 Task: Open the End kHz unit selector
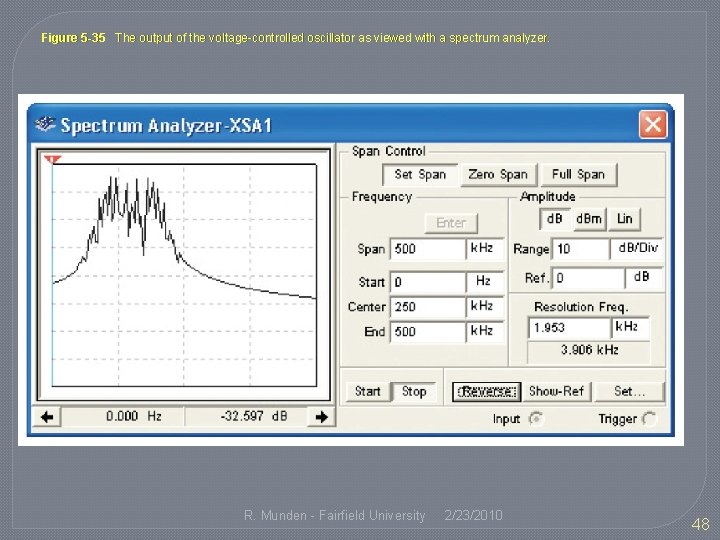coord(485,332)
